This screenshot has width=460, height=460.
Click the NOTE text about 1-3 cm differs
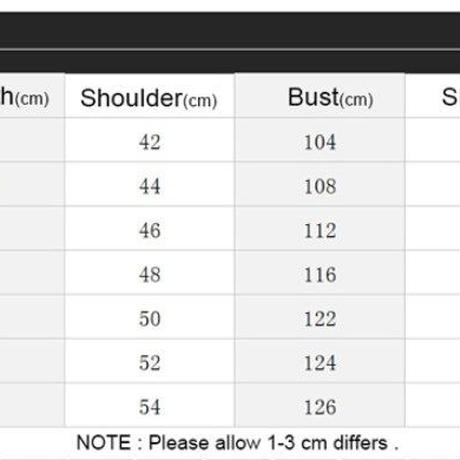point(237,443)
